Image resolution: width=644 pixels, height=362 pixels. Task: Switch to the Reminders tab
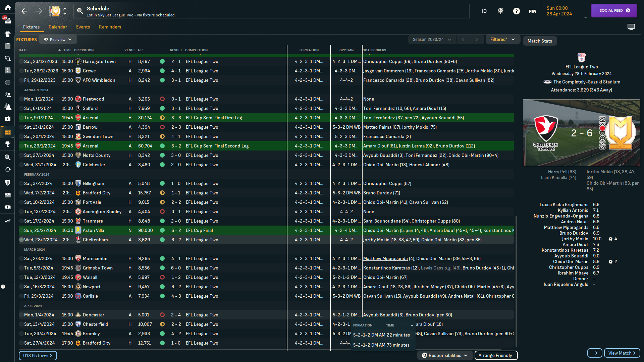pyautogui.click(x=110, y=27)
